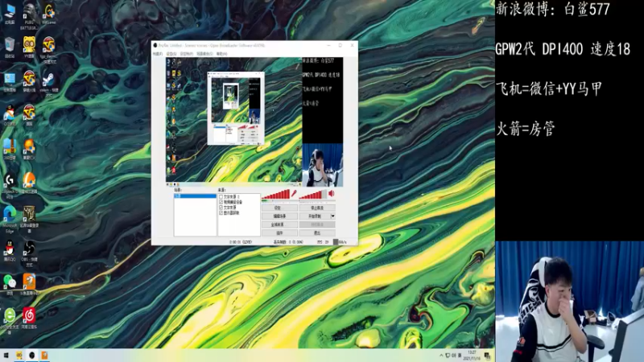Screen dimensions: 644x362
Task: Click the 设定 settings button
Action: pos(279,208)
